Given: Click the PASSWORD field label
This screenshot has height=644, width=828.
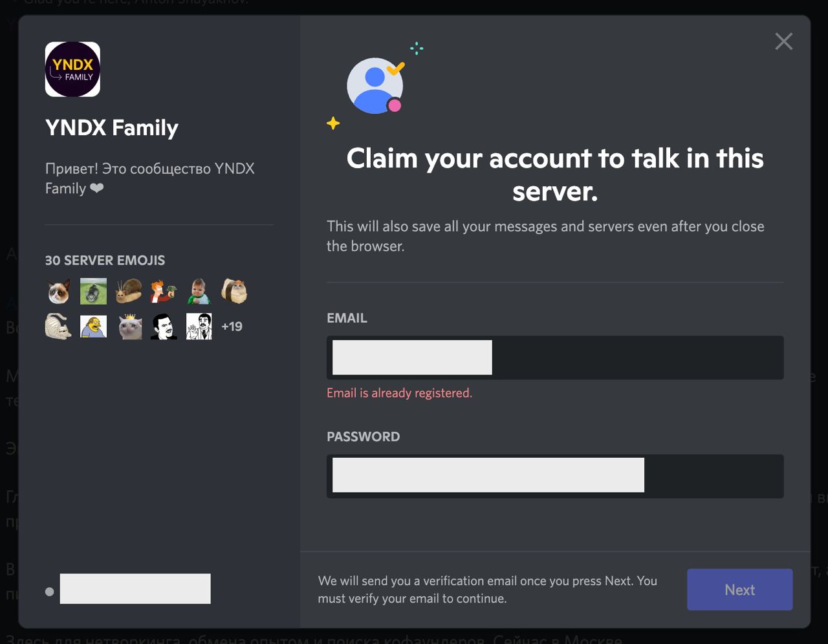Looking at the screenshot, I should point(363,437).
